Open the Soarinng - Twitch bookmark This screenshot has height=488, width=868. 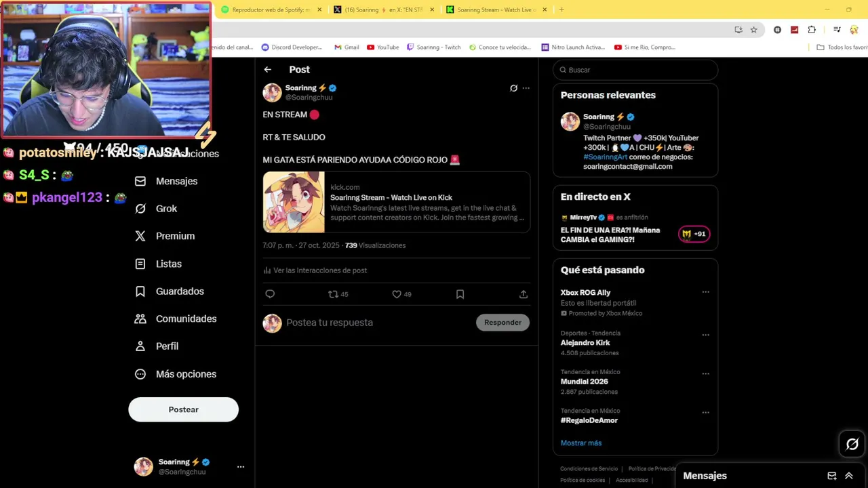[x=434, y=47]
